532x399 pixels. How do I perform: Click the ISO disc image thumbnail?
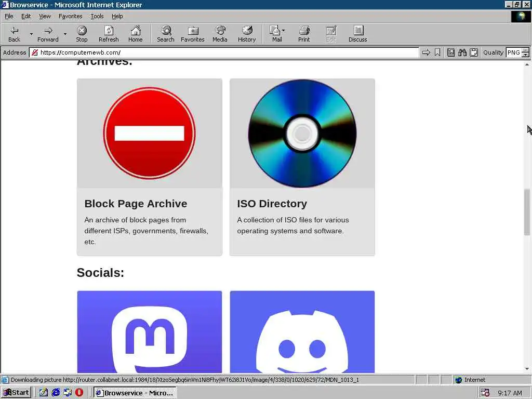(302, 134)
